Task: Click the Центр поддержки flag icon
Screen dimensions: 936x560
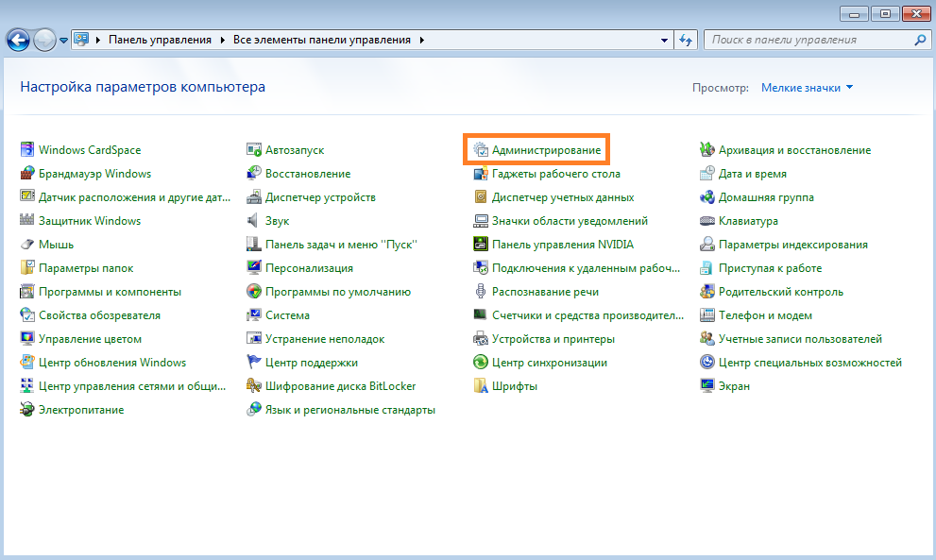Action: point(254,363)
